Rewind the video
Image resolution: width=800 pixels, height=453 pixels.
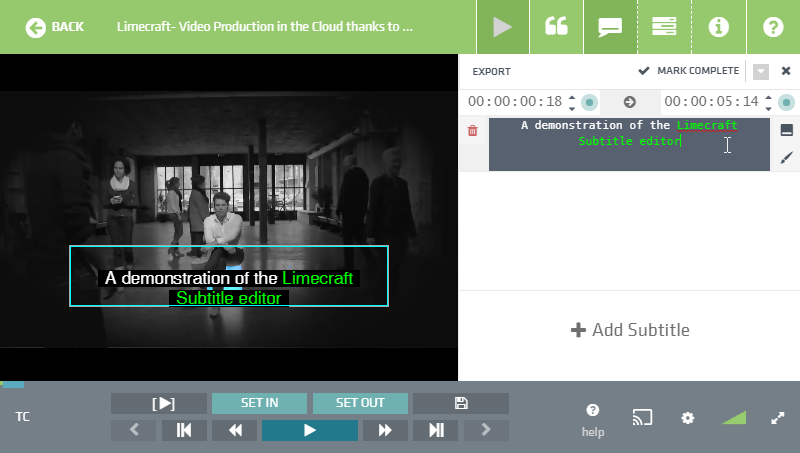point(235,430)
